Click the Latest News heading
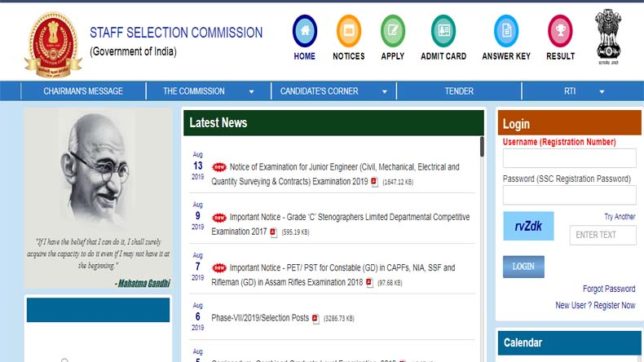Screen dimensions: 644x362 pos(218,123)
